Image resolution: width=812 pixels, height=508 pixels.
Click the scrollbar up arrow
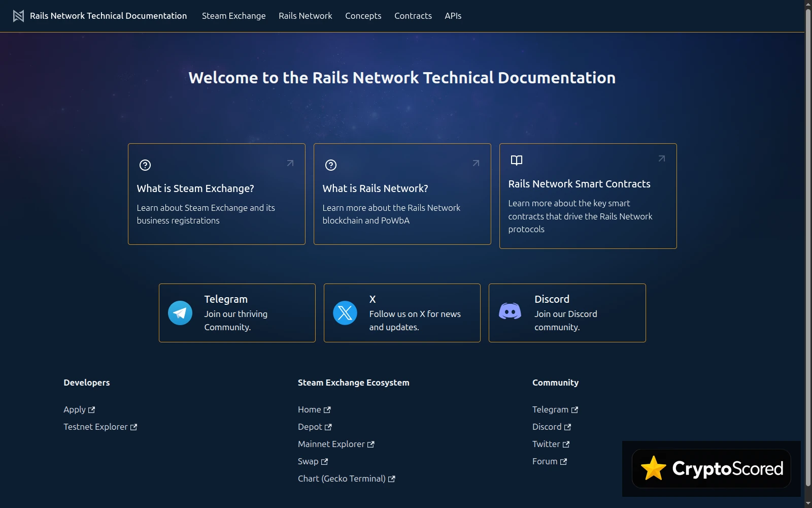(x=808, y=4)
